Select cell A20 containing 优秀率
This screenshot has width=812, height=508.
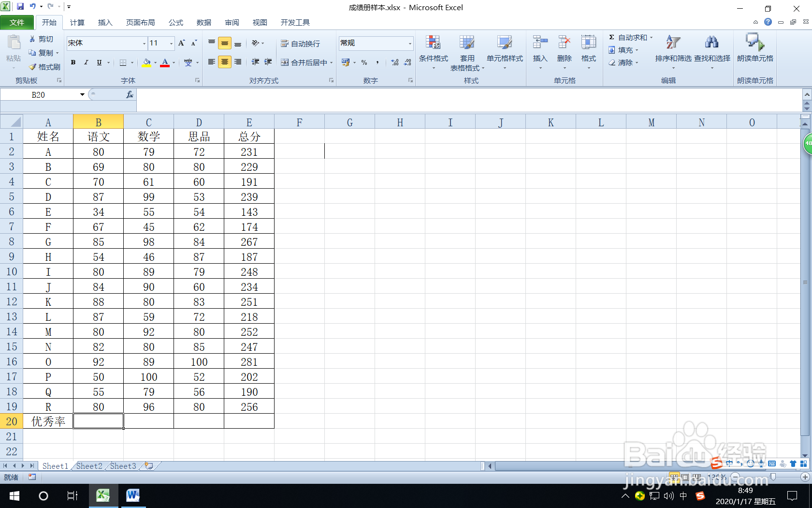pyautogui.click(x=48, y=421)
